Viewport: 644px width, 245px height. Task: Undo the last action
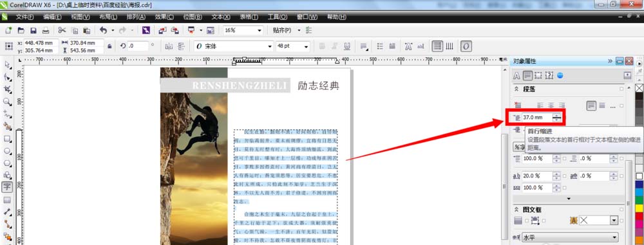[103, 30]
